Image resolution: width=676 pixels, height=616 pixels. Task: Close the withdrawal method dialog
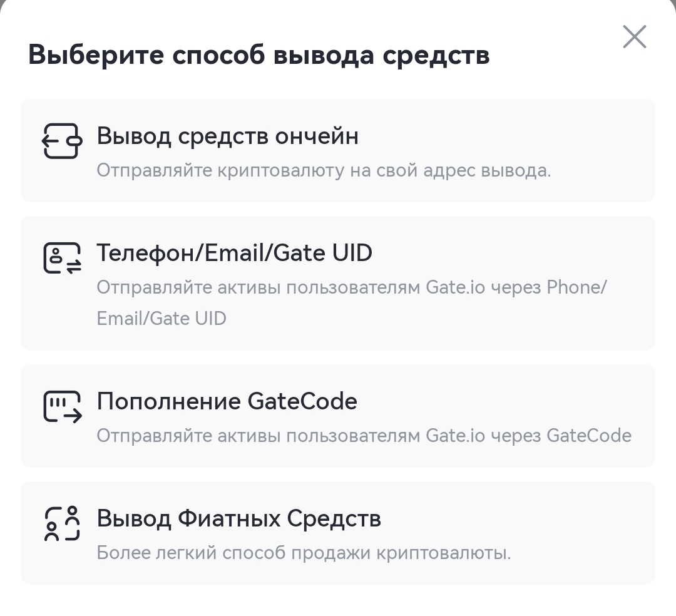(x=634, y=37)
